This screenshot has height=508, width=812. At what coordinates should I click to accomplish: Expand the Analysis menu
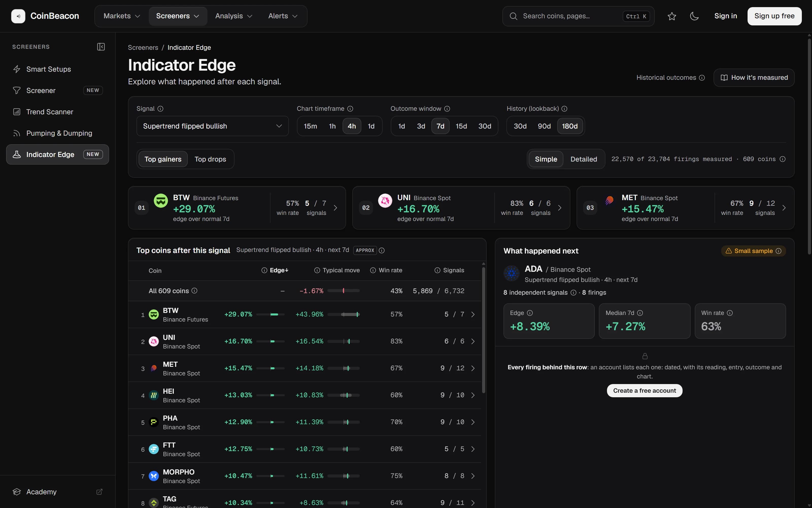click(x=234, y=16)
